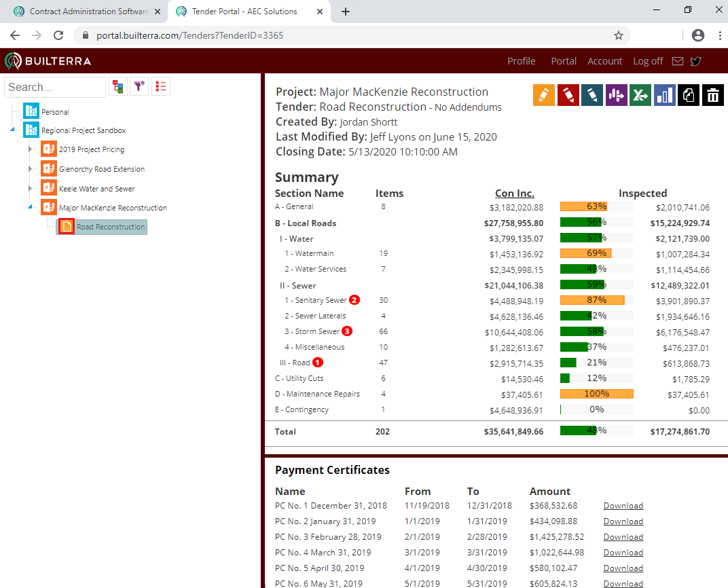The height and width of the screenshot is (588, 728).
Task: Open the browser profile avatar icon
Action: pyautogui.click(x=698, y=35)
